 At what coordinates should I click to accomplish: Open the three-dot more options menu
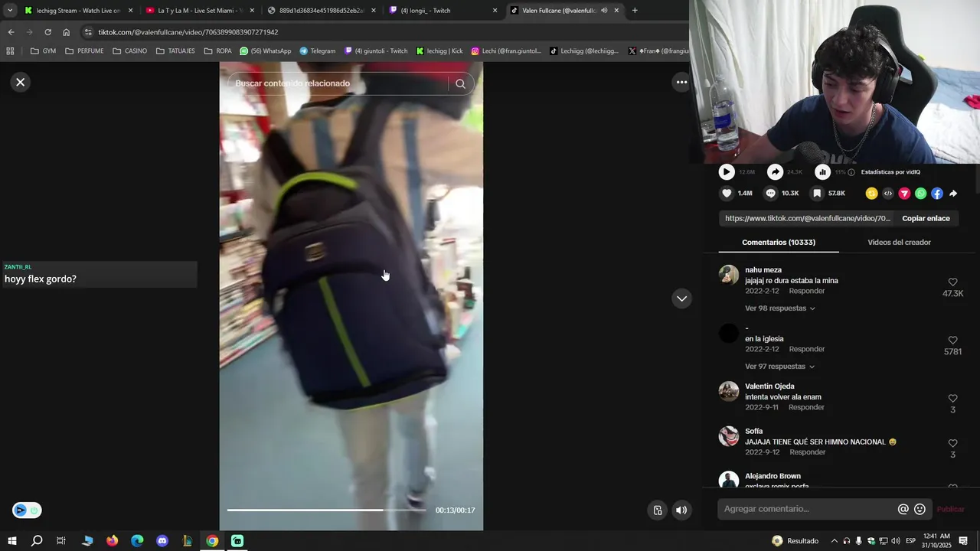[681, 82]
